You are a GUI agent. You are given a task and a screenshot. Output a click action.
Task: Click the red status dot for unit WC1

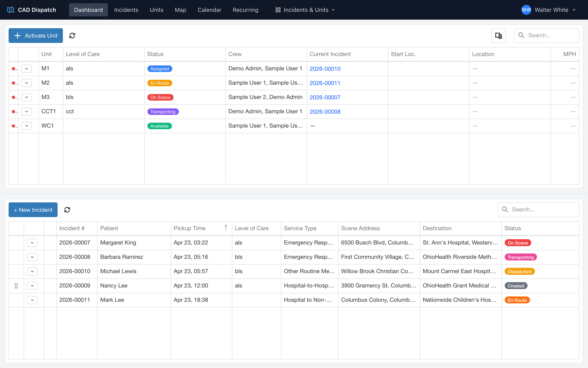pyautogui.click(x=14, y=126)
